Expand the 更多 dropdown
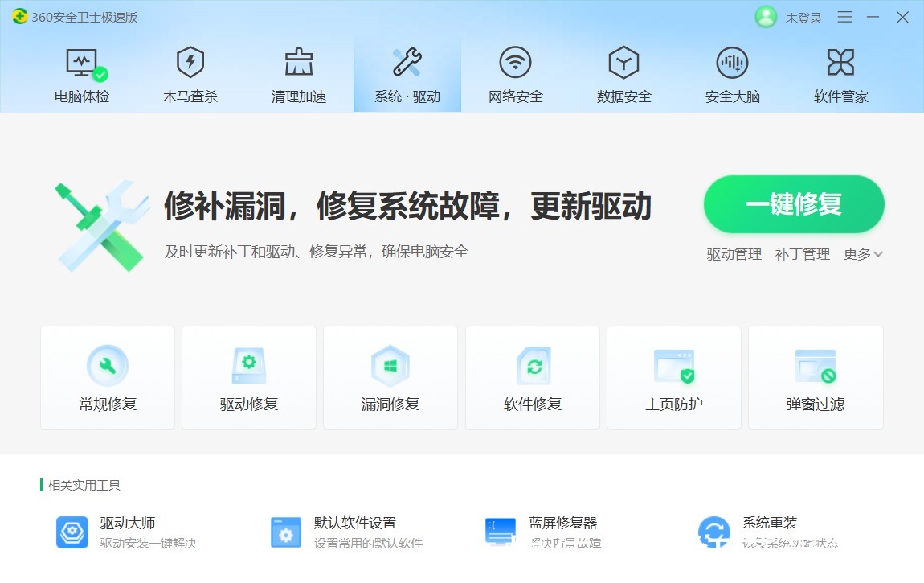The width and height of the screenshot is (924, 583). 863,254
